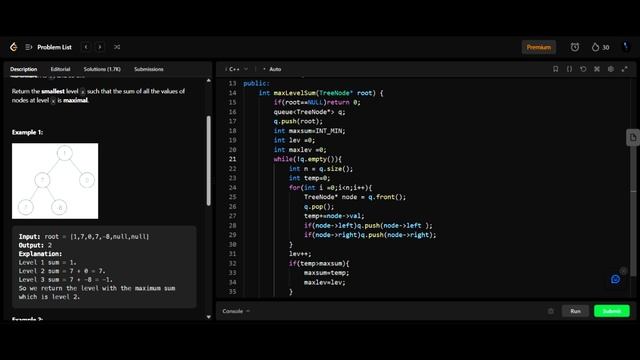
Task: Click the keyboard shortcuts icon in editor toolbar
Action: point(597,69)
